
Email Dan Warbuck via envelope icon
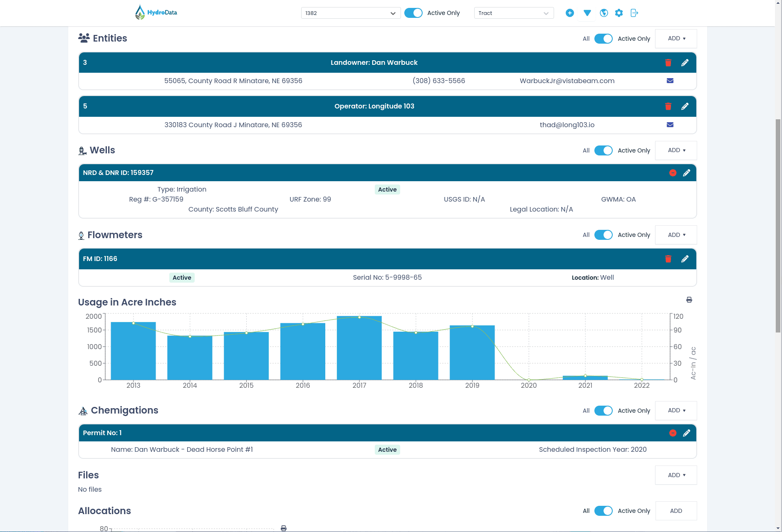[x=670, y=81]
